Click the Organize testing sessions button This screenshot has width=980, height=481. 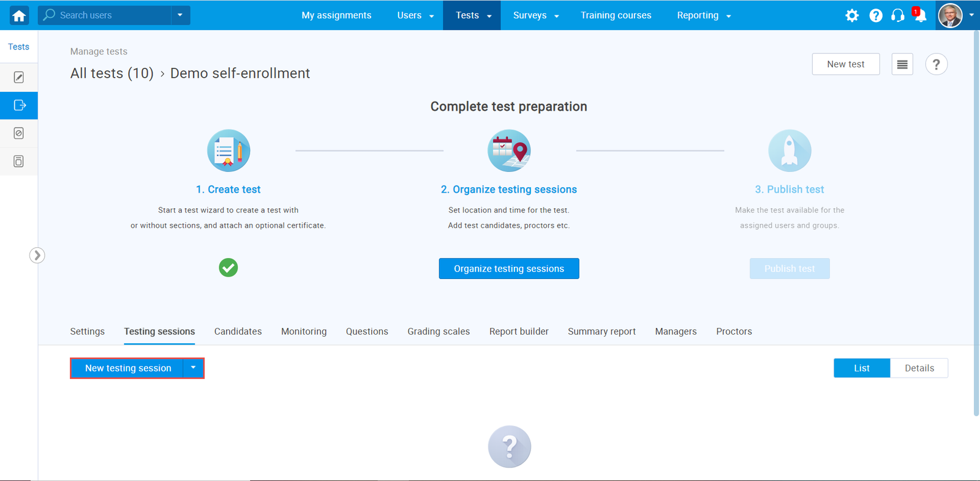[x=508, y=269]
